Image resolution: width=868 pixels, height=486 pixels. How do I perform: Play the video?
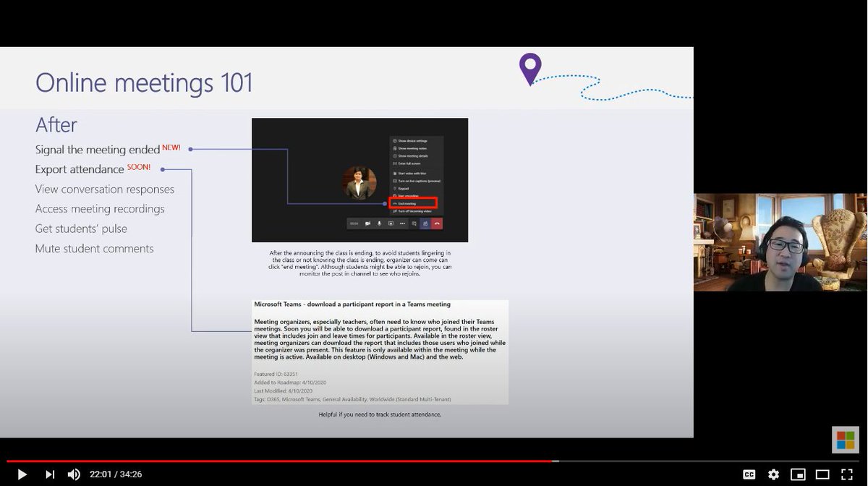(22, 474)
